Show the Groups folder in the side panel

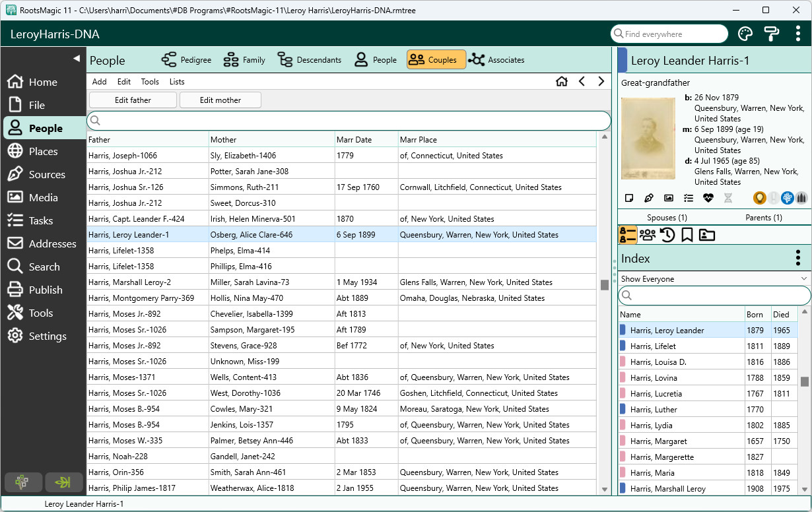[707, 235]
